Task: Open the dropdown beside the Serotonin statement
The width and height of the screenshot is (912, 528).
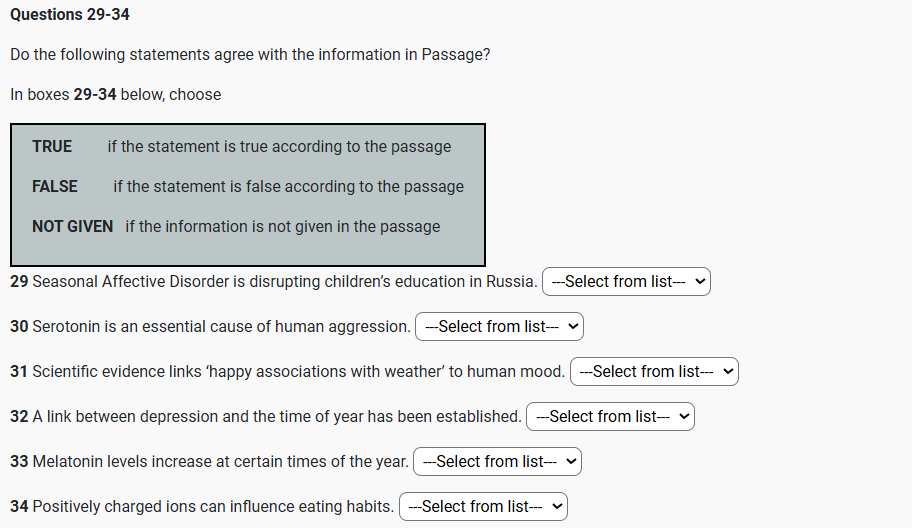Action: tap(499, 327)
